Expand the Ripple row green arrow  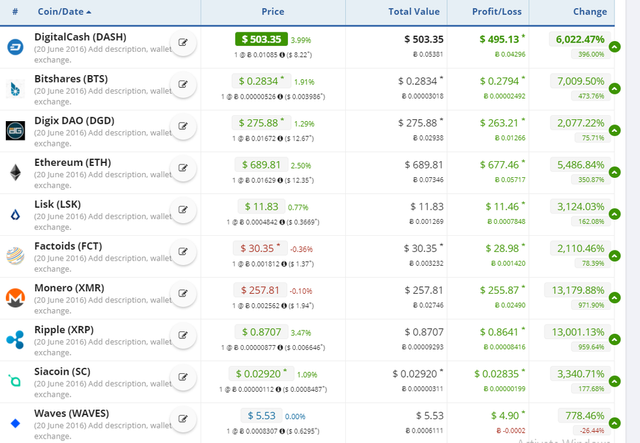(614, 339)
